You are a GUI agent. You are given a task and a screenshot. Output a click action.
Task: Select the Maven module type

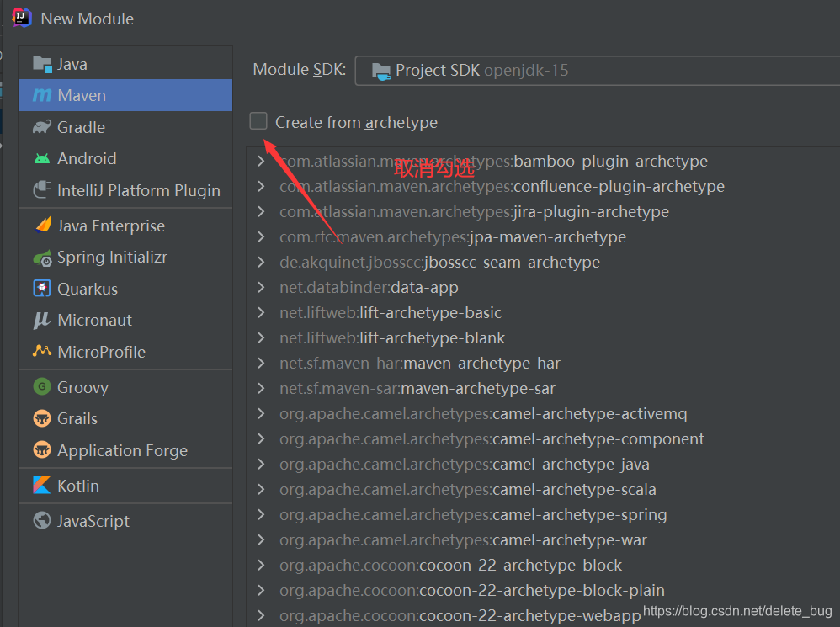125,95
